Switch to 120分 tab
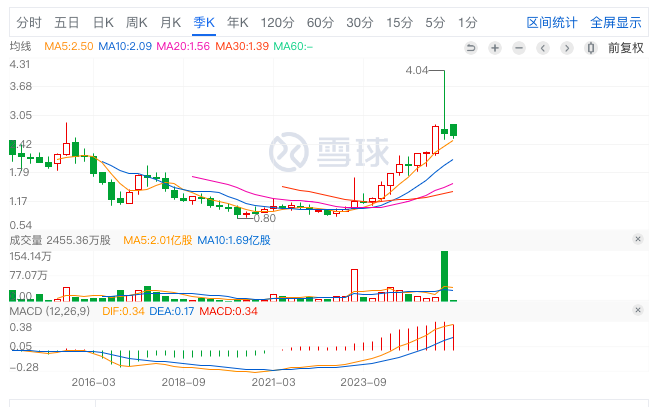Screen dimensions: 671x407 click(278, 22)
